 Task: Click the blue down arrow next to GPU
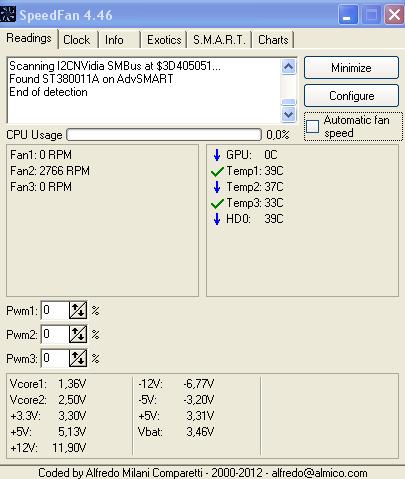click(x=217, y=155)
